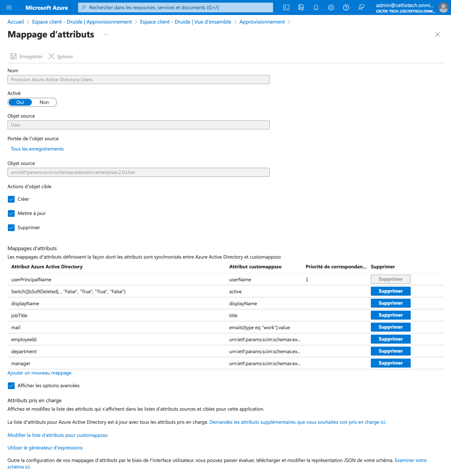The height and width of the screenshot is (476, 451).
Task: Open the displayName source attribute row
Action: point(225,303)
